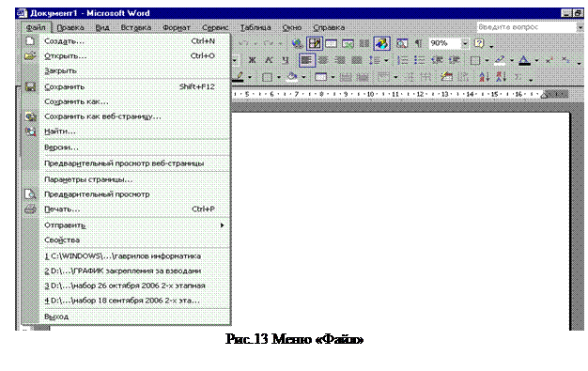
Task: Open the outside border dropdown arrow in the formatting toolbar
Action: (x=487, y=60)
